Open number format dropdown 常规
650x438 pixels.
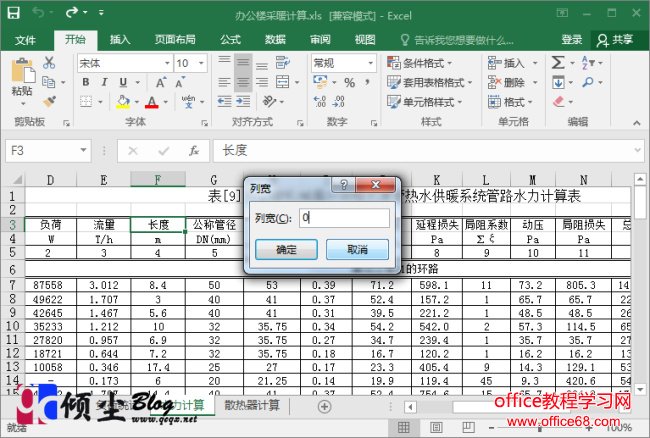pos(371,63)
